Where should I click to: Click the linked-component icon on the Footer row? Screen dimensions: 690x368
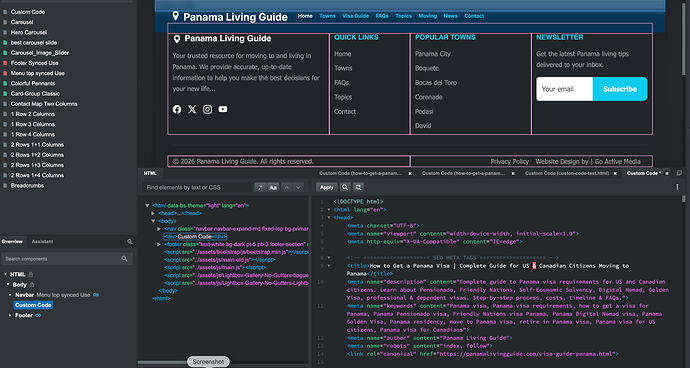tap(38, 316)
